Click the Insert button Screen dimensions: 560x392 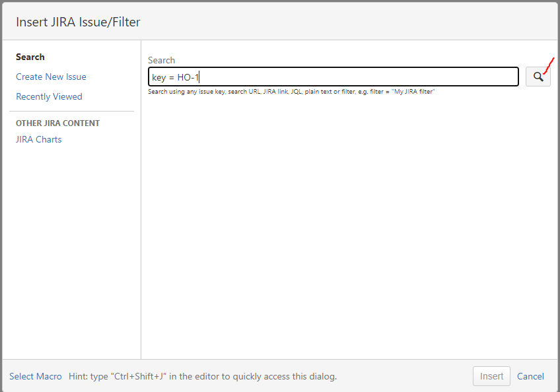tap(491, 376)
